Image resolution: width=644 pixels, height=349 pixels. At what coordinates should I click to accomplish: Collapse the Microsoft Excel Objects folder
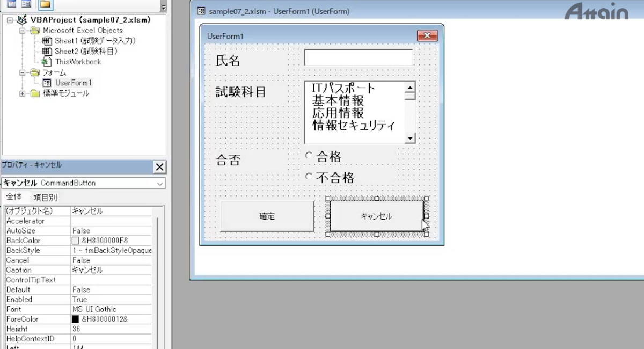click(22, 31)
